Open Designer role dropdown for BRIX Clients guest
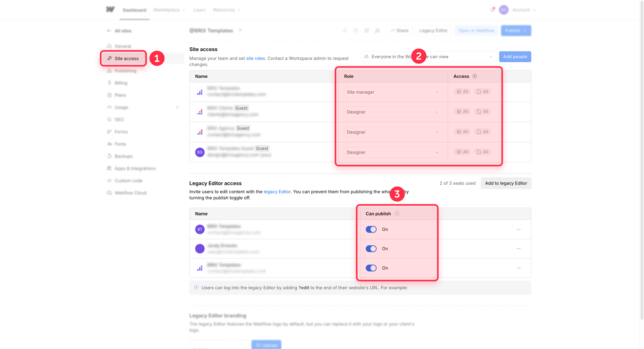 pyautogui.click(x=393, y=112)
